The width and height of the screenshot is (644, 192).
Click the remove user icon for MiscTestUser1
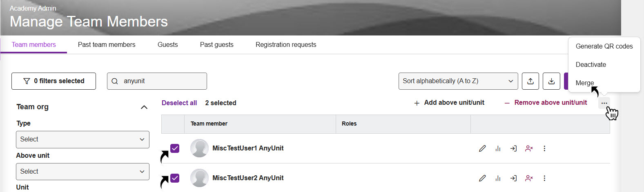(x=529, y=148)
